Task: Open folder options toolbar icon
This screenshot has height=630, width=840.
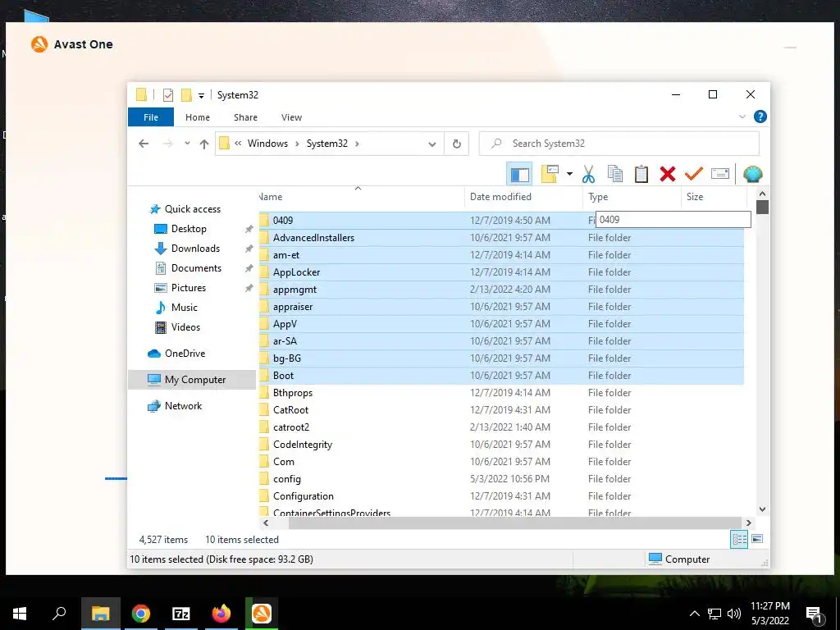Action: 550,174
